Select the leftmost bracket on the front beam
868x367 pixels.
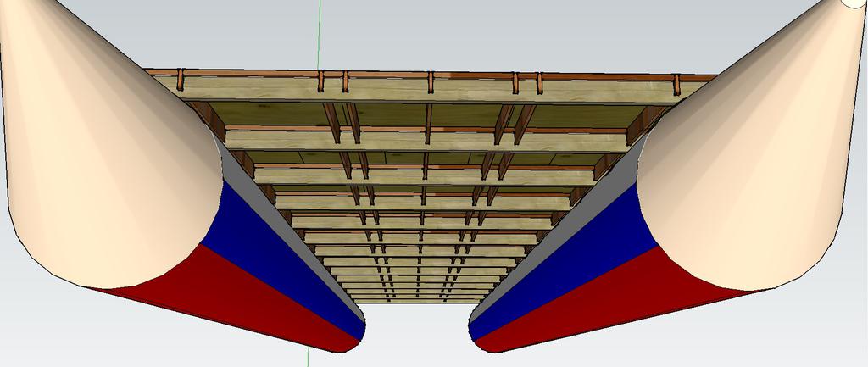pos(181,79)
